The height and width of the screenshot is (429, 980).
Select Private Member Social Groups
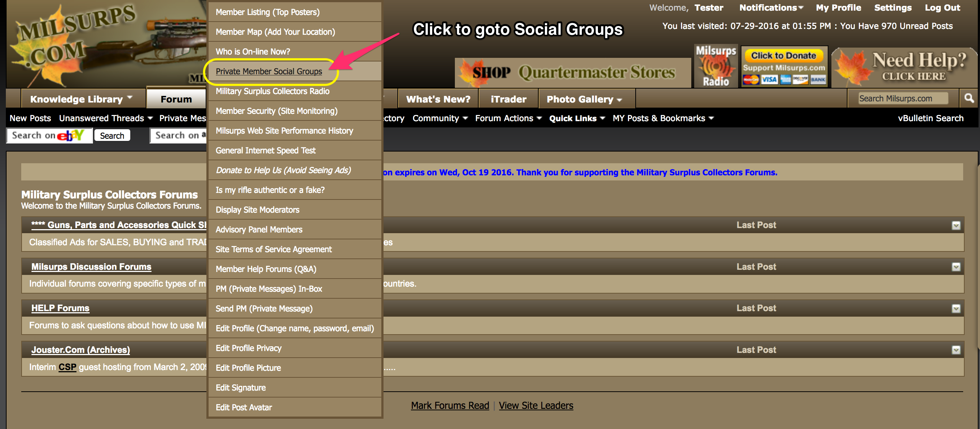[x=295, y=71]
